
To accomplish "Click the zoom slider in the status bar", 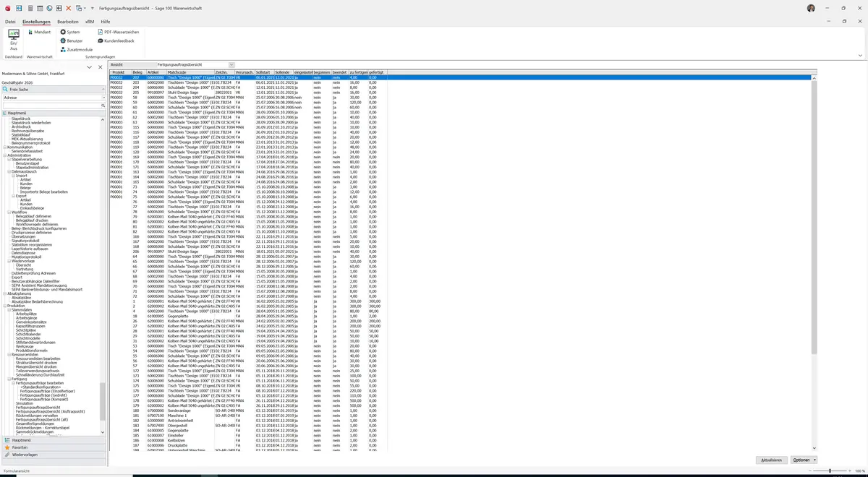I will click(x=830, y=470).
